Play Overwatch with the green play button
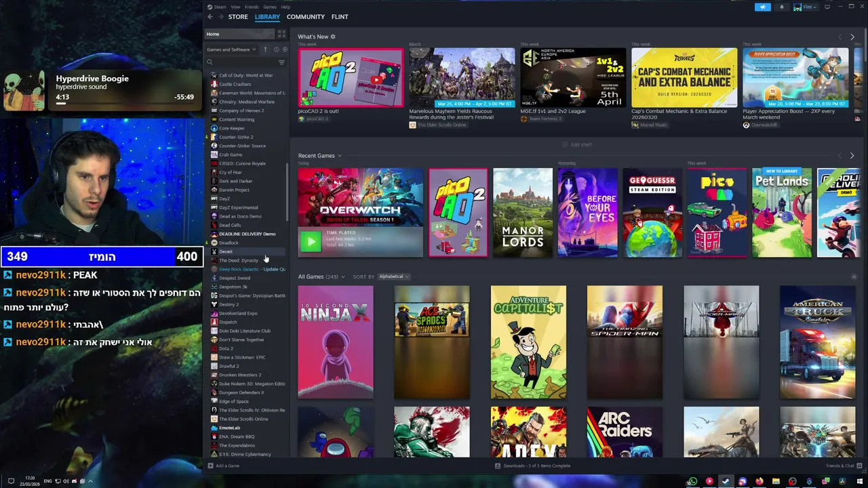Viewport: 868px width, 488px height. (x=311, y=241)
